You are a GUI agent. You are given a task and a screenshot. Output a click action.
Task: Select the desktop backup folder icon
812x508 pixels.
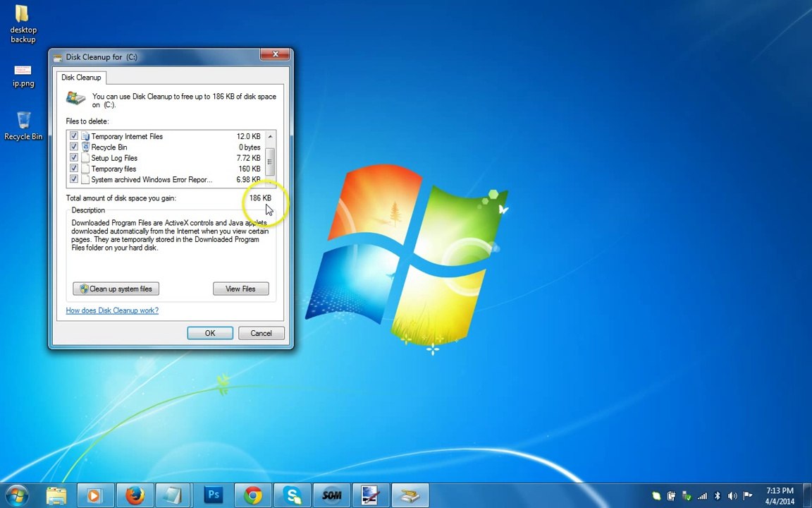click(23, 24)
